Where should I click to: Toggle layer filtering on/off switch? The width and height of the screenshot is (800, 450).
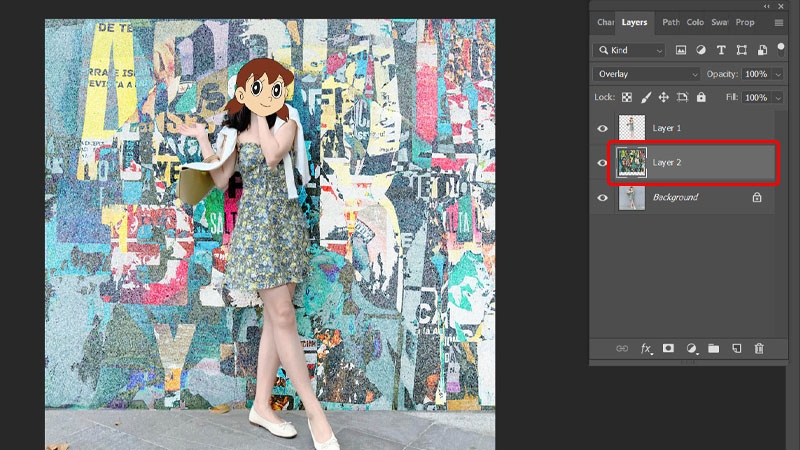tap(781, 48)
